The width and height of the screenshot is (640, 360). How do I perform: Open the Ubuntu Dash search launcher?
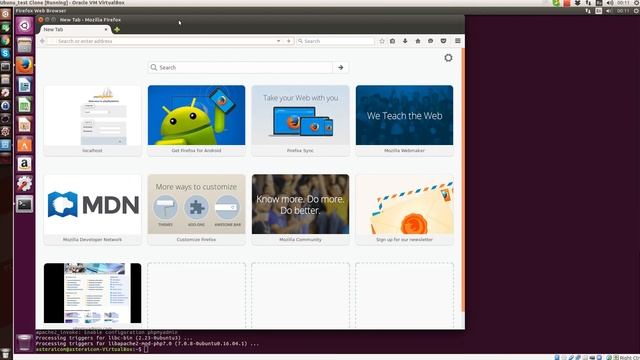click(x=24, y=25)
